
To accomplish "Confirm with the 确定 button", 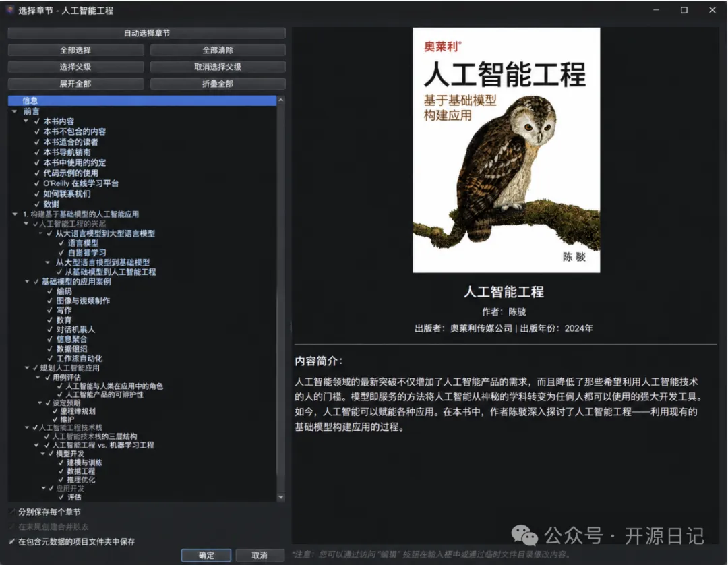I will (x=206, y=555).
